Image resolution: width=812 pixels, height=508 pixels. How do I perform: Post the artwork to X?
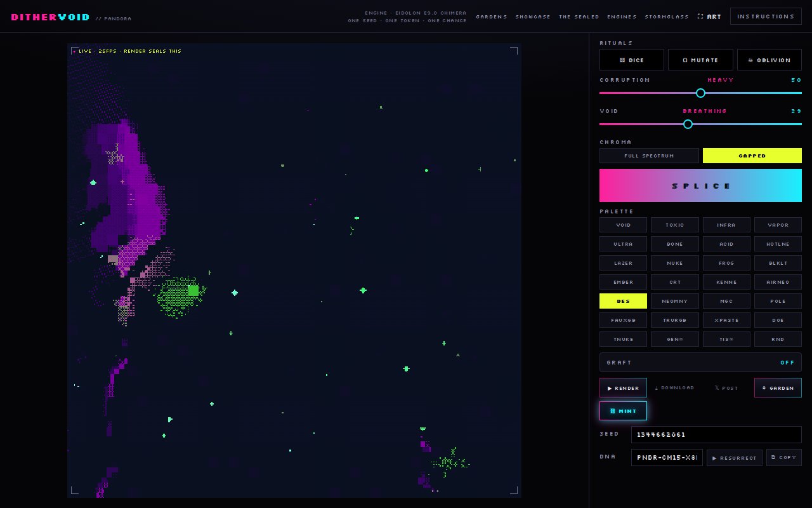point(726,388)
